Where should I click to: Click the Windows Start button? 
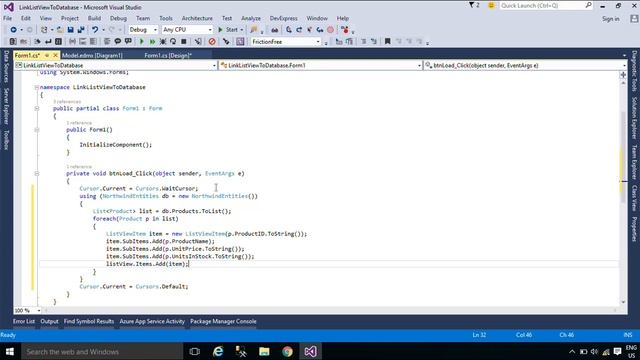[x=10, y=351]
